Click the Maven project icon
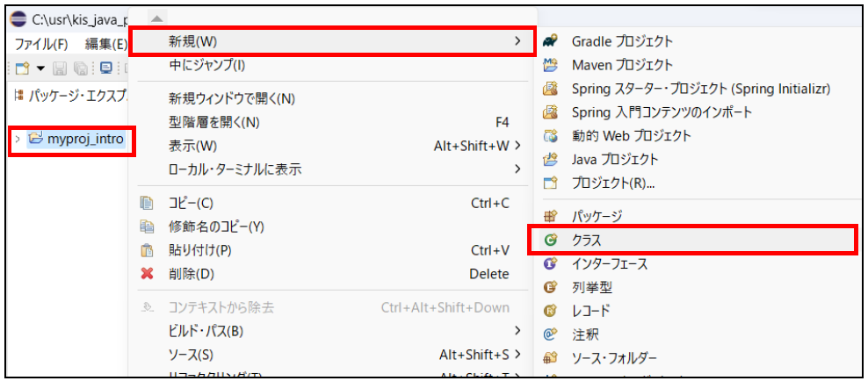Viewport: 868px width, 381px height. [x=551, y=65]
